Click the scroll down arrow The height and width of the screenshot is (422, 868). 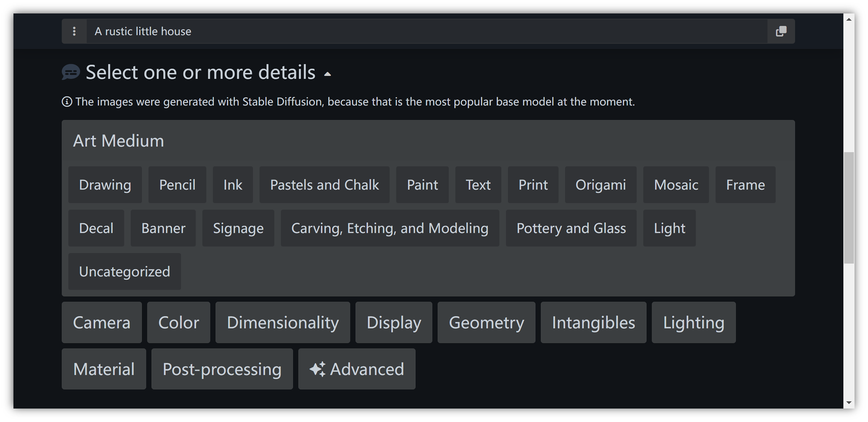tap(849, 403)
